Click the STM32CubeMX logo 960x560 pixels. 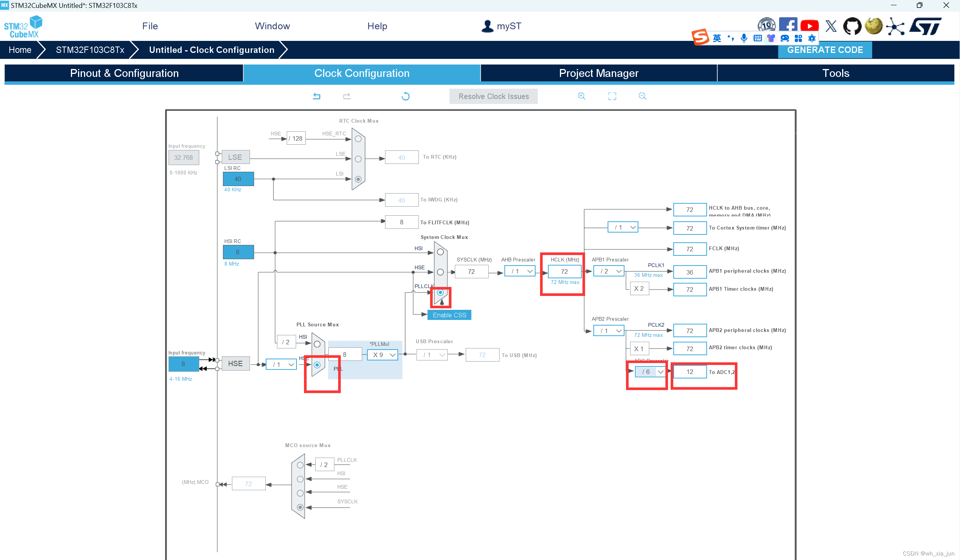[x=23, y=27]
